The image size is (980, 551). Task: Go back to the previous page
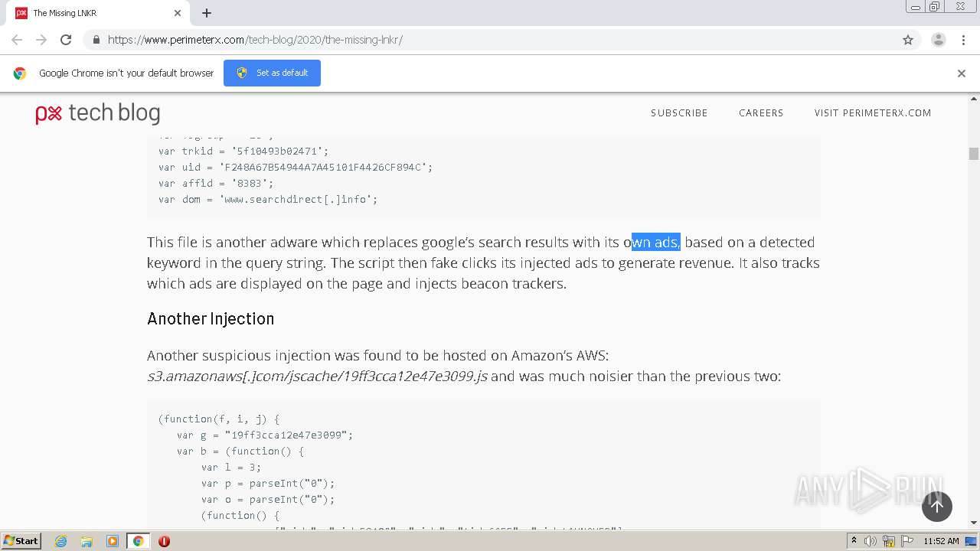pyautogui.click(x=17, y=40)
